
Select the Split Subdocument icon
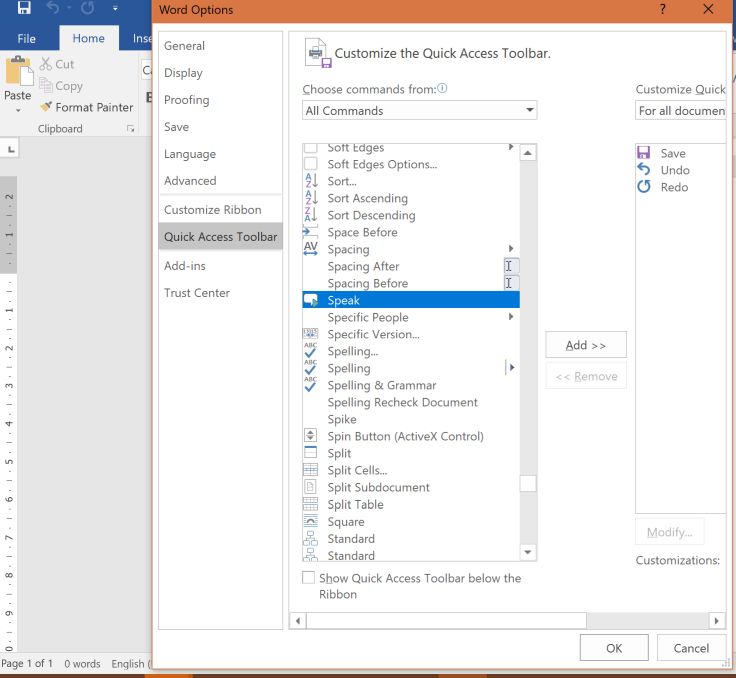tap(311, 487)
